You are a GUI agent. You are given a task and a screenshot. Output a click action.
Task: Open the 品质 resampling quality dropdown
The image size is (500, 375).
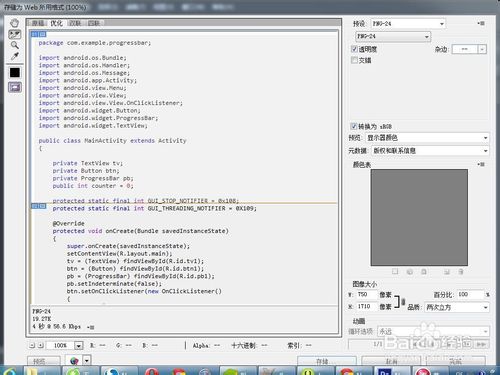click(x=457, y=307)
